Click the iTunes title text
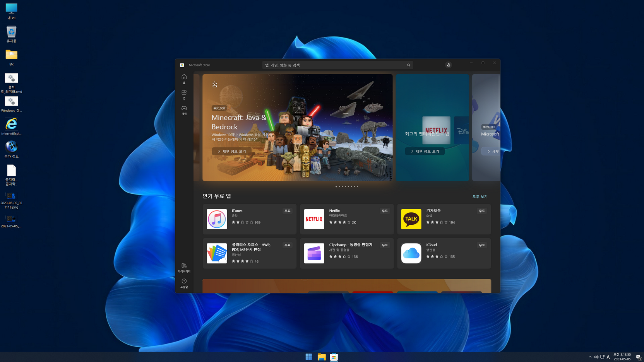This screenshot has width=644, height=362. [x=237, y=211]
